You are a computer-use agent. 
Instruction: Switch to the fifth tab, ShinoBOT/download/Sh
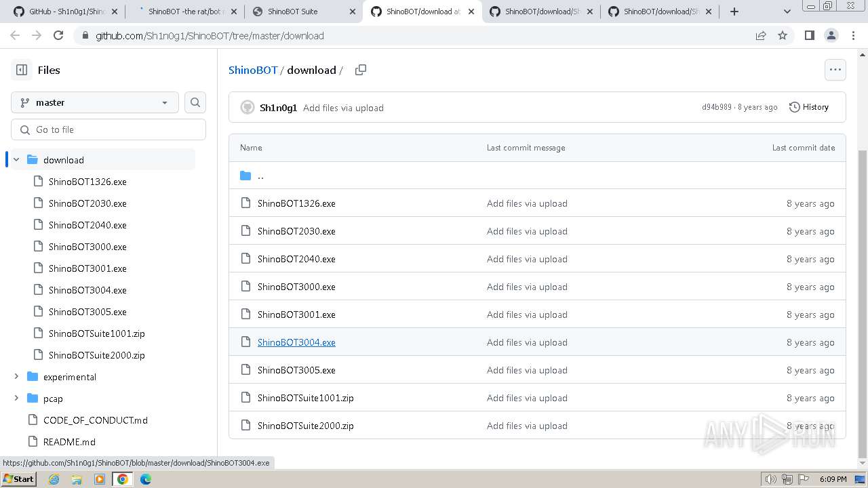(540, 12)
